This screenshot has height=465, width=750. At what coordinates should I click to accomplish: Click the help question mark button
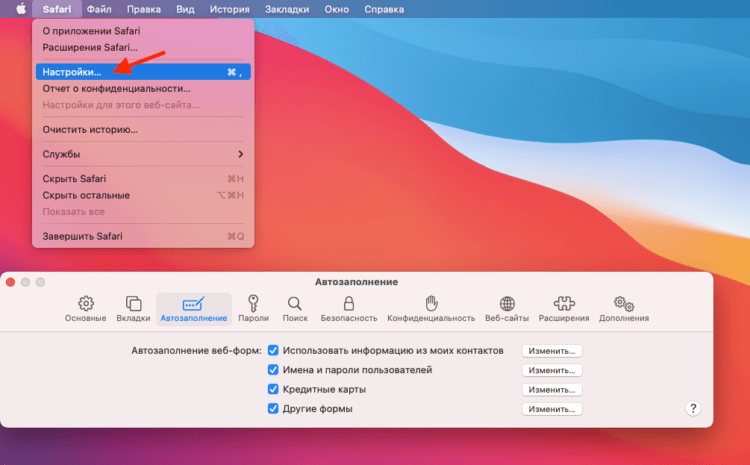(x=693, y=409)
